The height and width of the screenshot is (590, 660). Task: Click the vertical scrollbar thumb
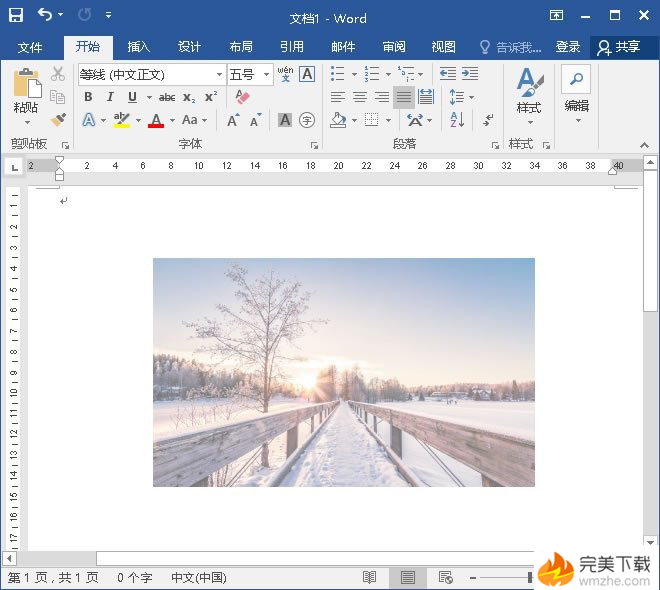(650, 241)
